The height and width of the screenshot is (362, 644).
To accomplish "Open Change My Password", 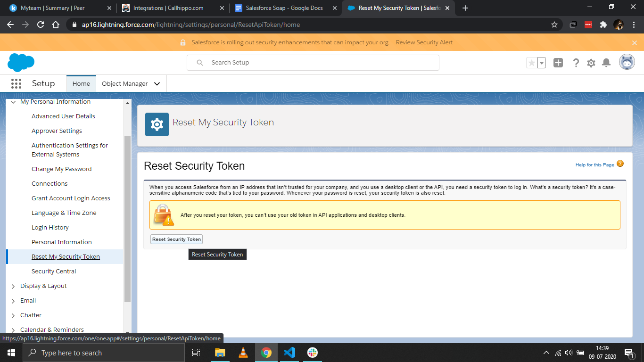I will pos(61,169).
